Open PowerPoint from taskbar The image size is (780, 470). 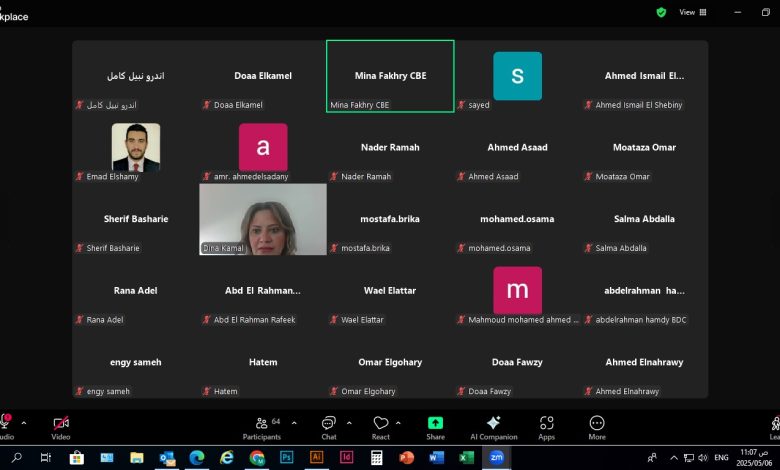click(x=406, y=458)
